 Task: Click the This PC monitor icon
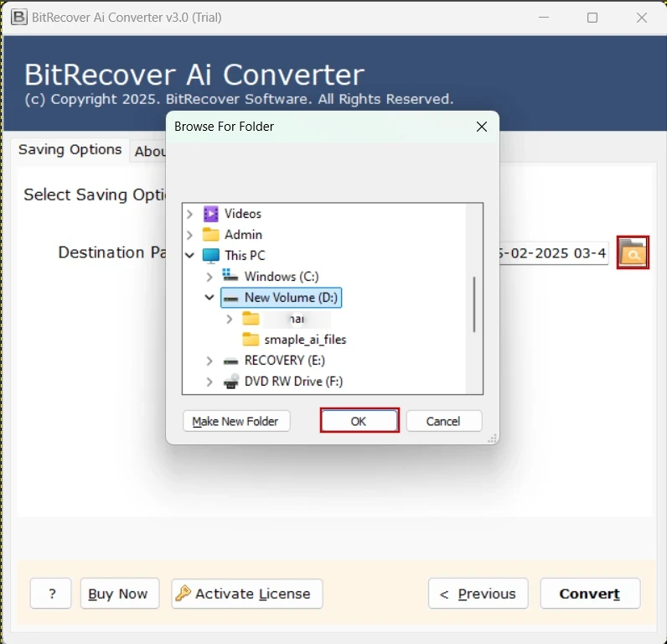[x=210, y=256]
